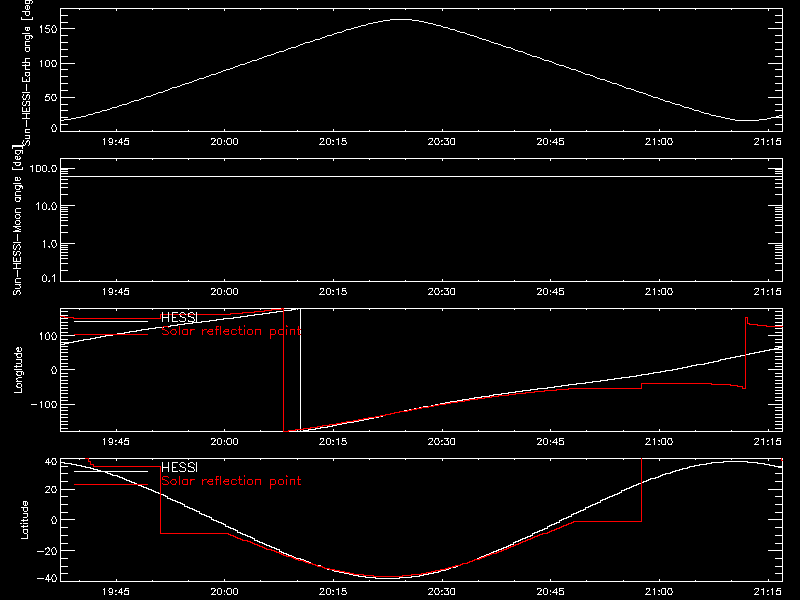Click the 20 tick on Latitude axis
This screenshot has height=600, width=800.
51,490
